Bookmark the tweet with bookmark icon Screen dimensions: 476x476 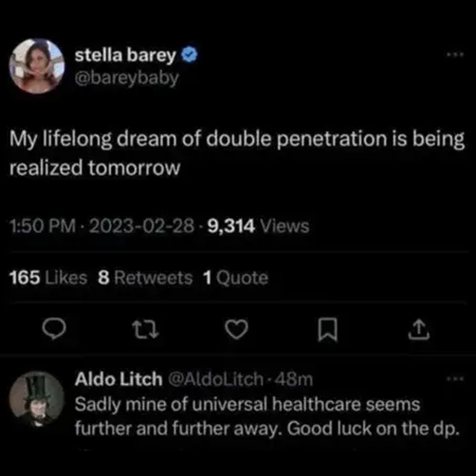pyautogui.click(x=327, y=330)
